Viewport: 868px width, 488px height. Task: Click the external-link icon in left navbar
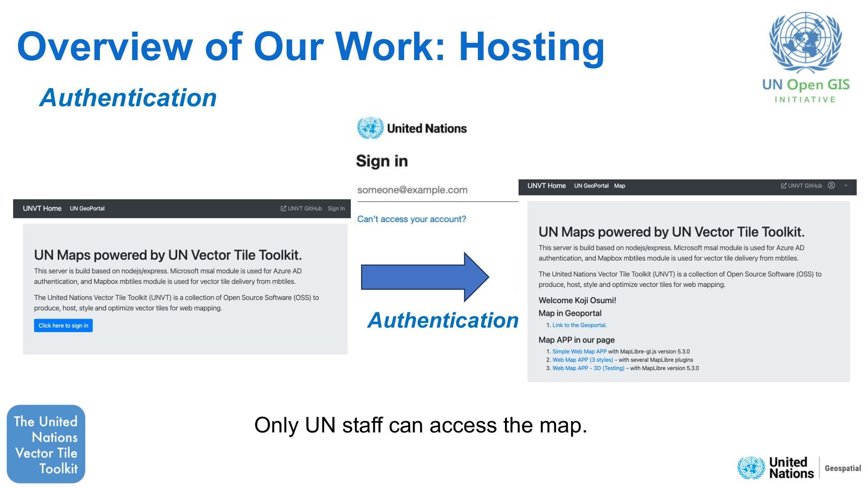[x=283, y=208]
